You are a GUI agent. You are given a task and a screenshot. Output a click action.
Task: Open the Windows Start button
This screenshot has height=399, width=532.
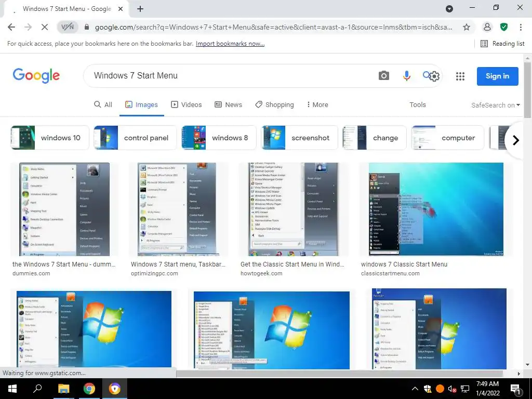(x=12, y=389)
